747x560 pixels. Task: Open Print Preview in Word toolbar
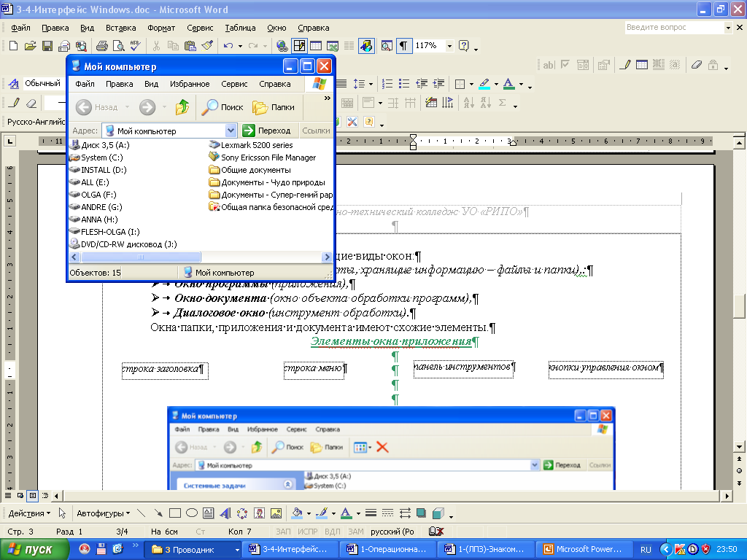(118, 46)
